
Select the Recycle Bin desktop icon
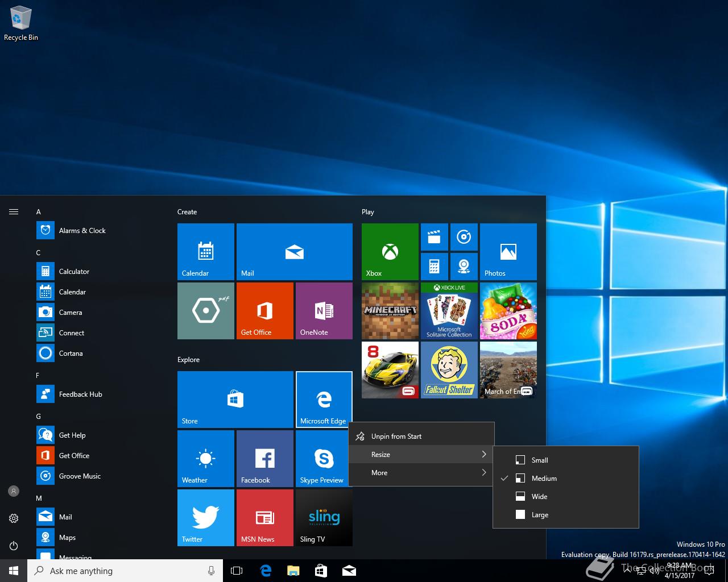[x=21, y=24]
